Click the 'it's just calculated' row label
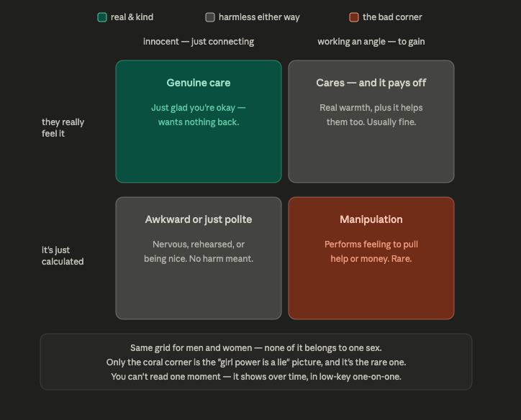The width and height of the screenshot is (521, 420). pyautogui.click(x=63, y=255)
